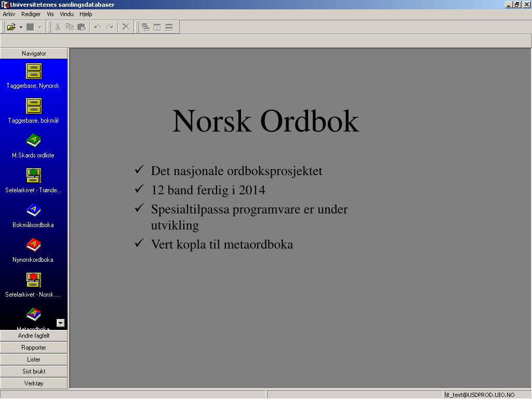Open the Nynorskordboka red book icon
Screen dimensions: 532x399
click(x=34, y=245)
